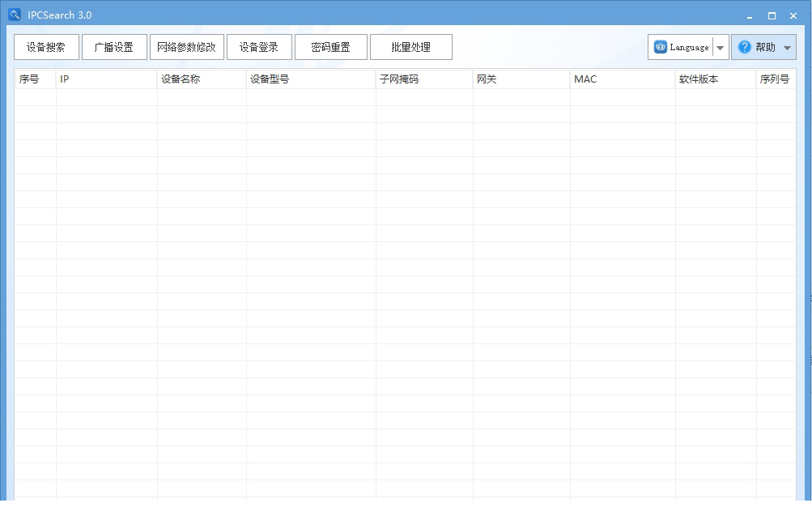This screenshot has width=812, height=520.
Task: Click the blue question mark help icon
Action: pos(744,47)
